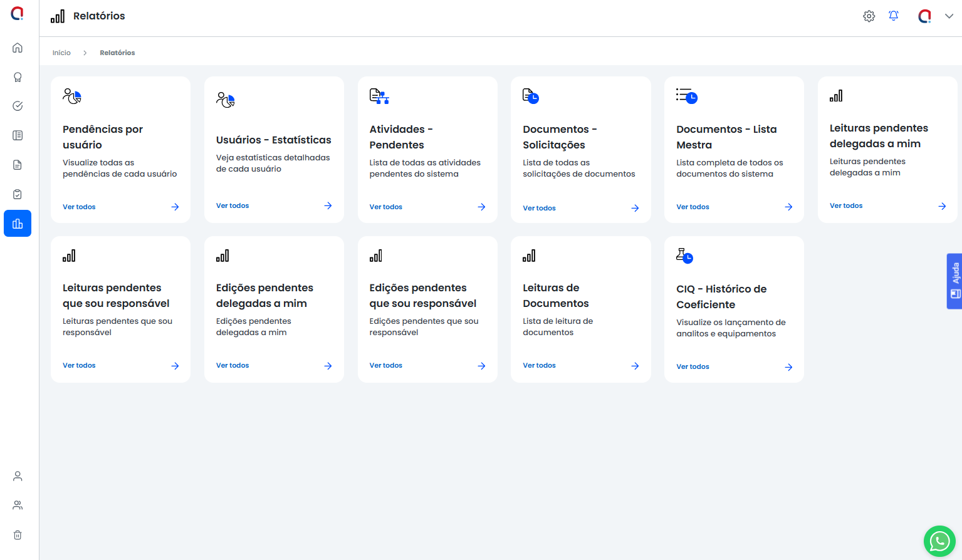Image resolution: width=962 pixels, height=560 pixels.
Task: Click the home icon in the sidebar
Action: point(18,48)
